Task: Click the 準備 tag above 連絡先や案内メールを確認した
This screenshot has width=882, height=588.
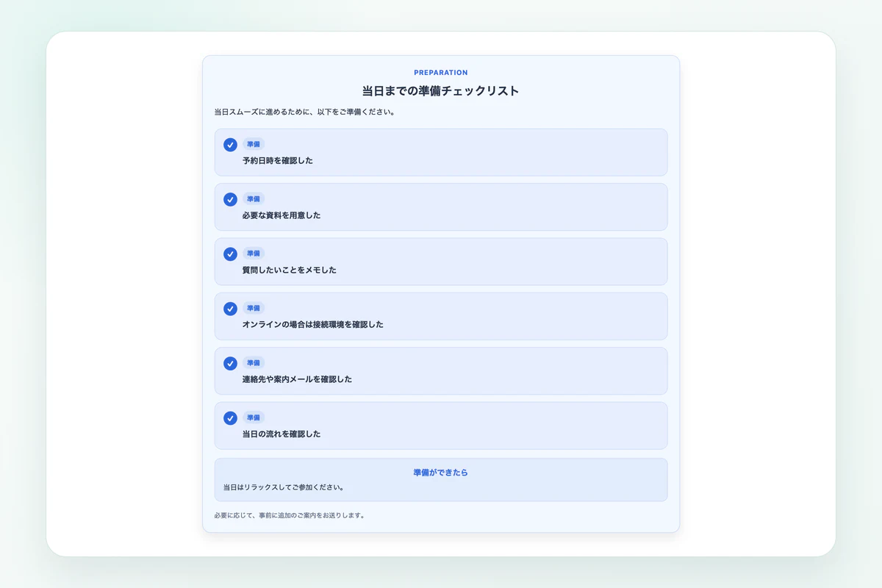Action: pos(254,362)
